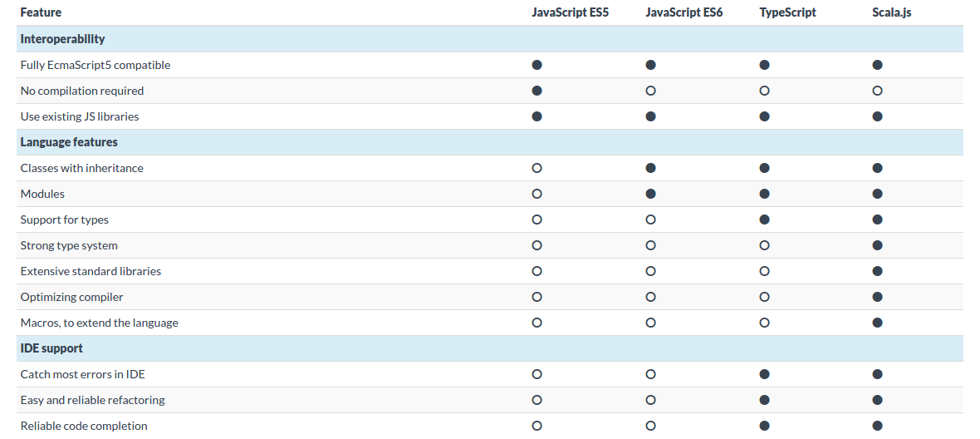Click filled dot for TypeScript Support for types
The image size is (980, 439).
764,219
